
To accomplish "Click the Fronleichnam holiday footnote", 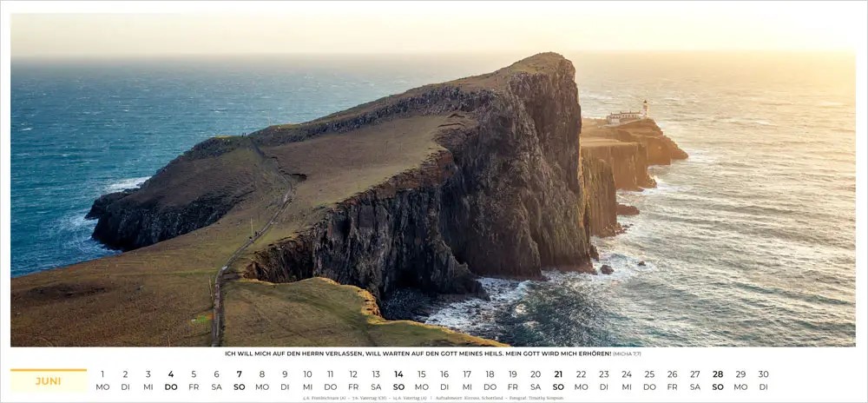I will click(x=325, y=398).
